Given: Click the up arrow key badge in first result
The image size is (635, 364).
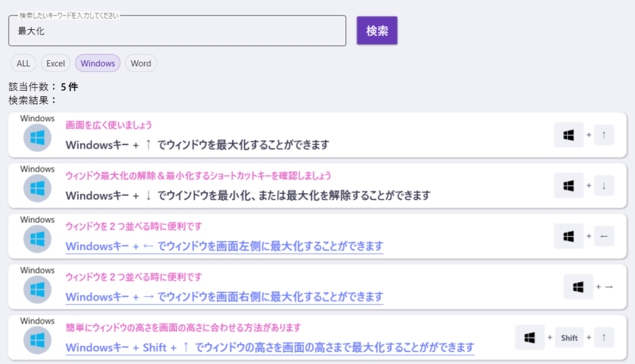Looking at the screenshot, I should [x=604, y=135].
